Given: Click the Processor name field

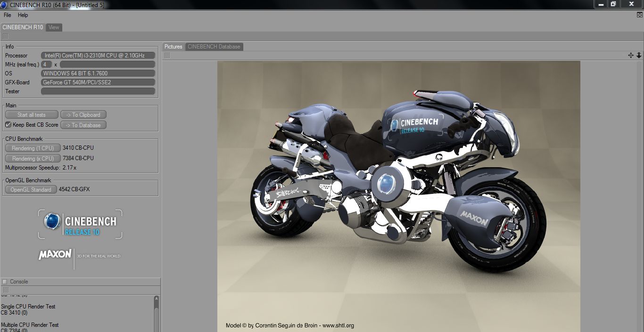Looking at the screenshot, I should pyautogui.click(x=98, y=56).
